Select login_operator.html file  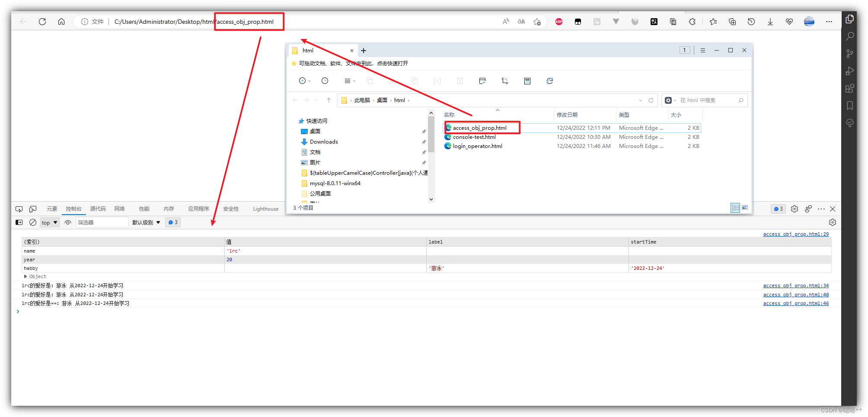click(x=477, y=146)
